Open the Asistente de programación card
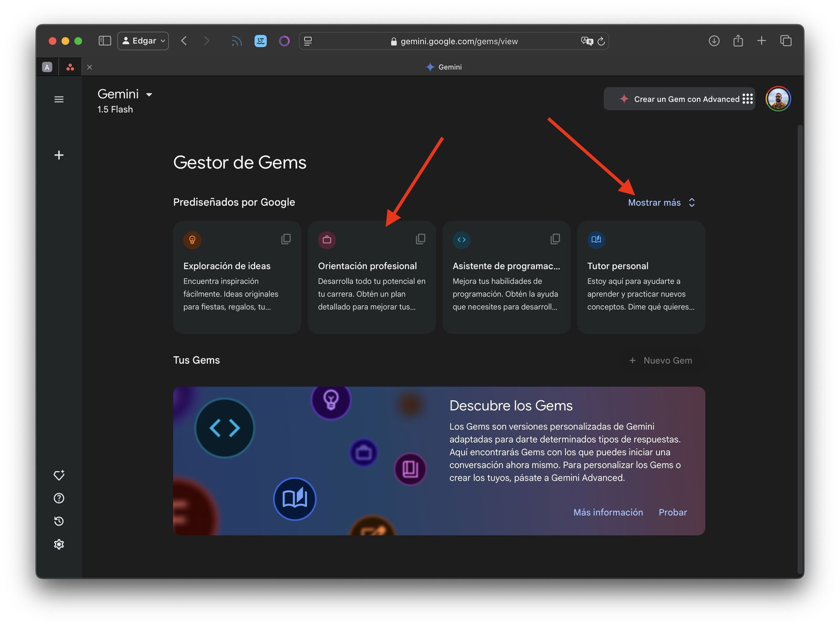This screenshot has height=626, width=840. point(506,277)
